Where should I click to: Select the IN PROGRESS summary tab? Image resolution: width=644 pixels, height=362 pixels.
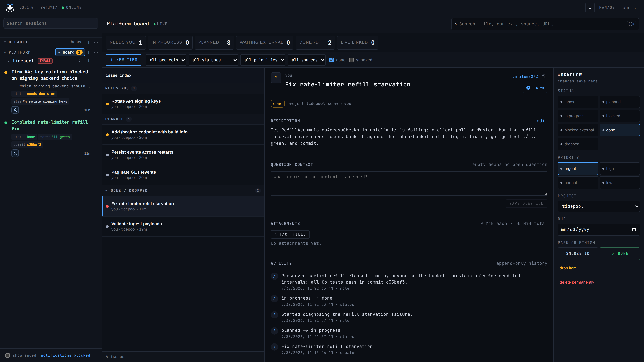[x=170, y=42]
